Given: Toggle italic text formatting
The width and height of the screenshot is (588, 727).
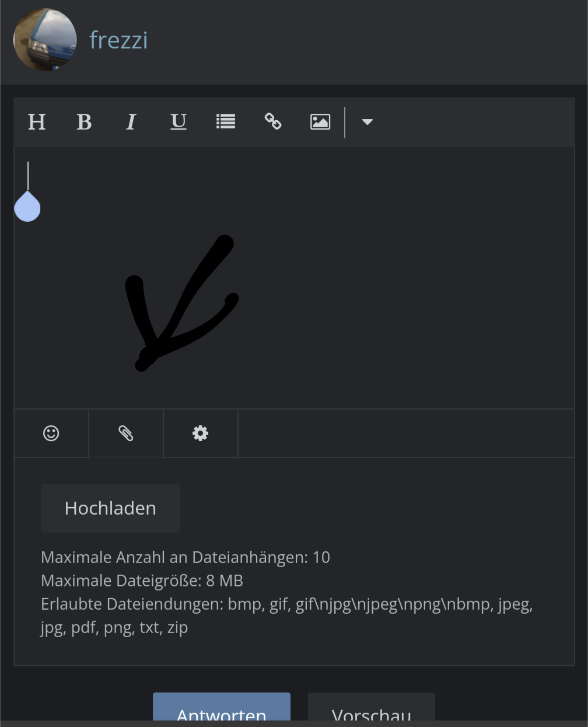Looking at the screenshot, I should (131, 122).
